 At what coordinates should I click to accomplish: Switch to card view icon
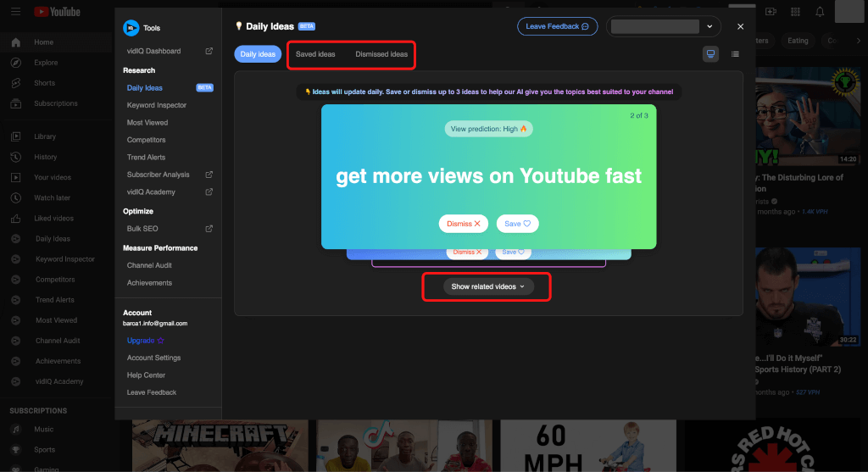[710, 54]
